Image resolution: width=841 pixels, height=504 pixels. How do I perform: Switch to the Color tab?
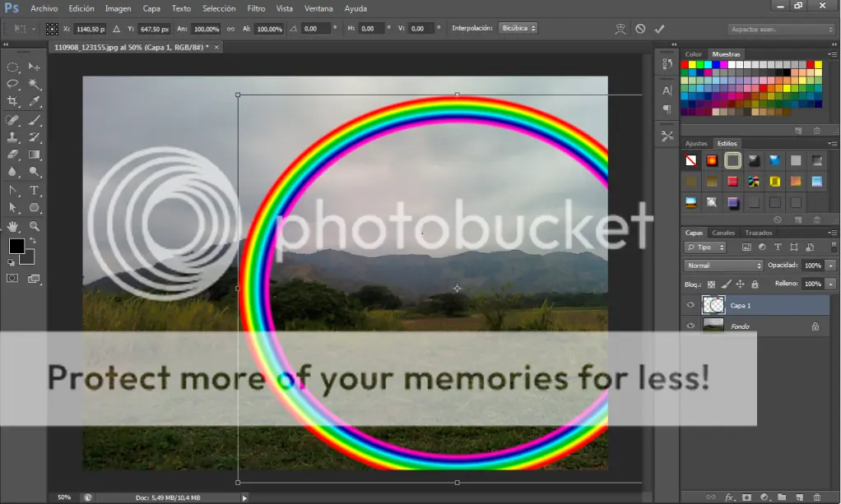coord(693,54)
